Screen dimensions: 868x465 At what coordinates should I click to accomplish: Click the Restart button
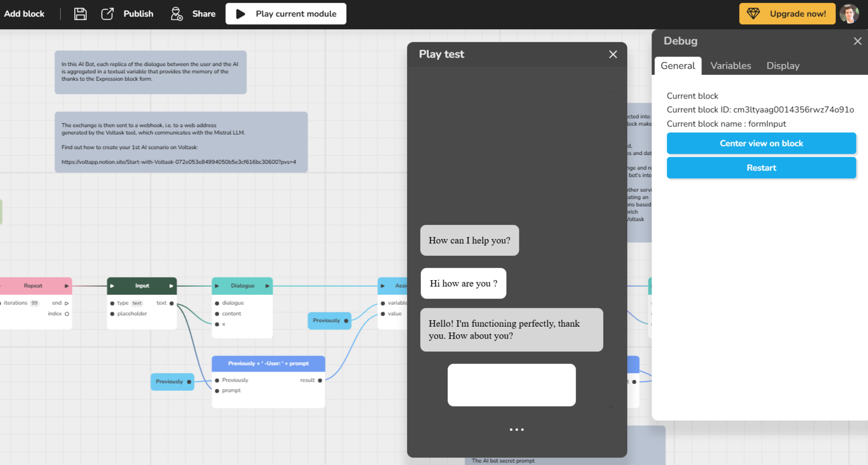(761, 168)
